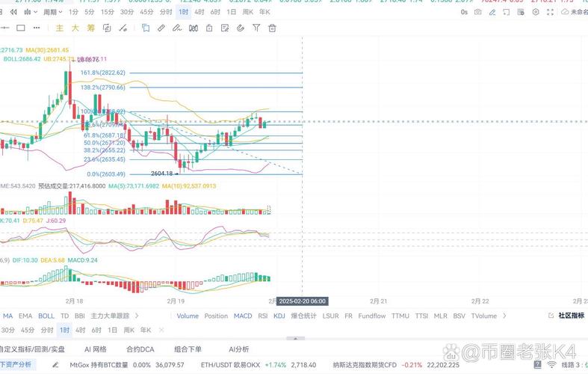Screen dimensions: 588x374
Task: Click edit pencil icon in ticker bar
Action: click(55, 364)
